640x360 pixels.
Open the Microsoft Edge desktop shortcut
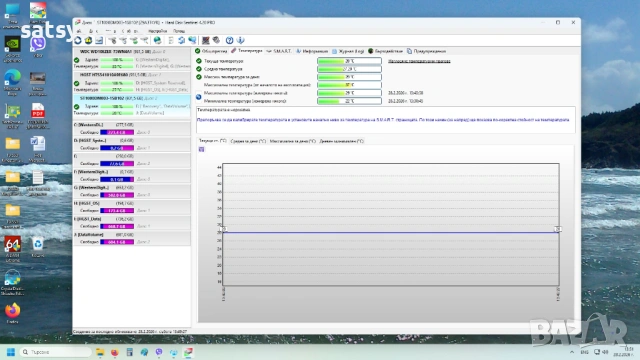pyautogui.click(x=13, y=82)
